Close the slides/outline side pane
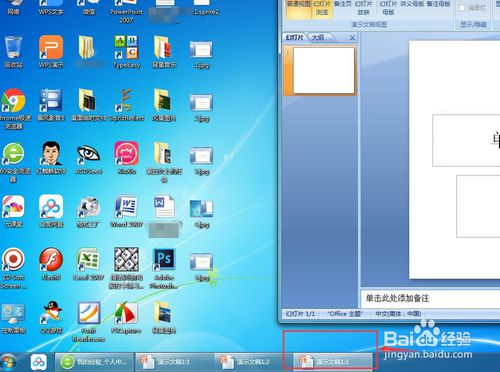This screenshot has width=500, height=372. click(352, 38)
